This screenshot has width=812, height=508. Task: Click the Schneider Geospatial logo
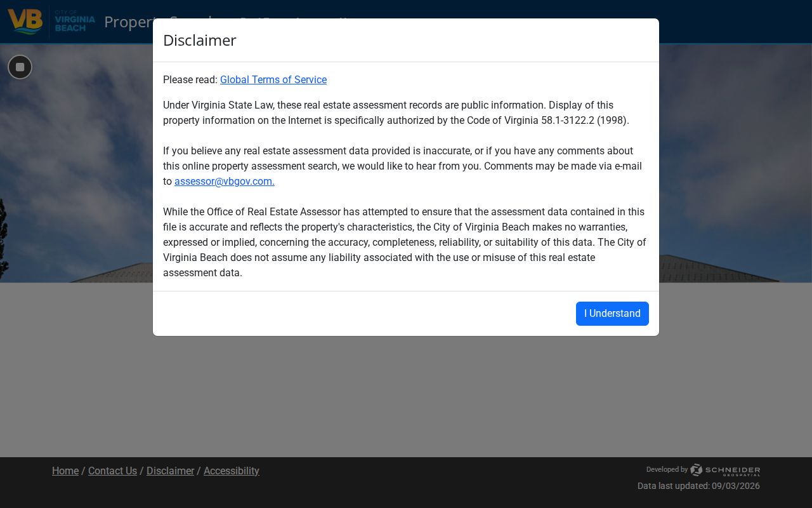pyautogui.click(x=725, y=470)
